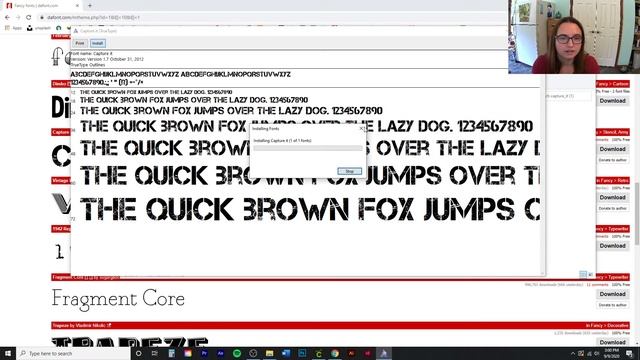
Task: Download the Fragment Core font
Action: pos(612,294)
